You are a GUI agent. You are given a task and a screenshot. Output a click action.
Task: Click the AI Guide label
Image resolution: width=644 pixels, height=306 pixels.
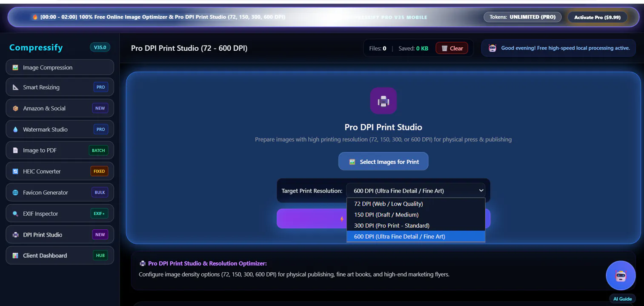[x=622, y=299]
